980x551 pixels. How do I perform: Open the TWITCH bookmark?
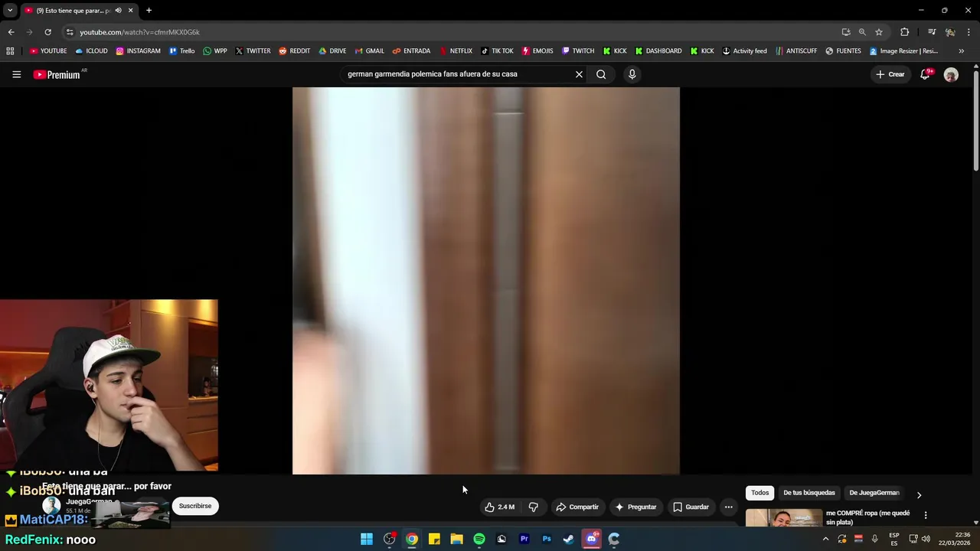[577, 51]
